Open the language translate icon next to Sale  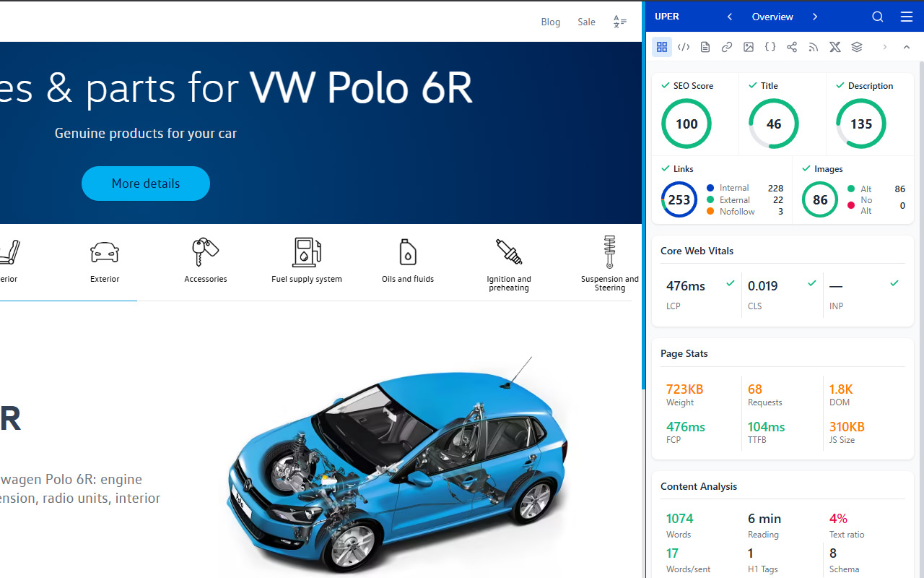click(620, 22)
